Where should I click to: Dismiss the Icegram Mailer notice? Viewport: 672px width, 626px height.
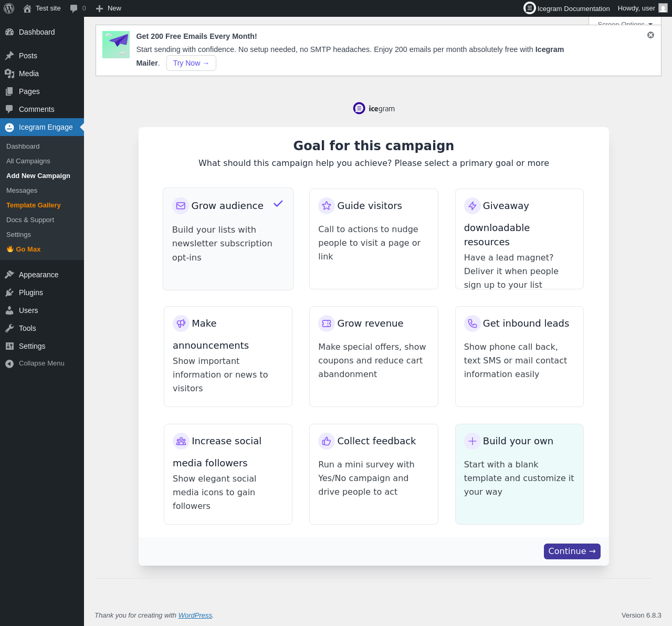650,35
